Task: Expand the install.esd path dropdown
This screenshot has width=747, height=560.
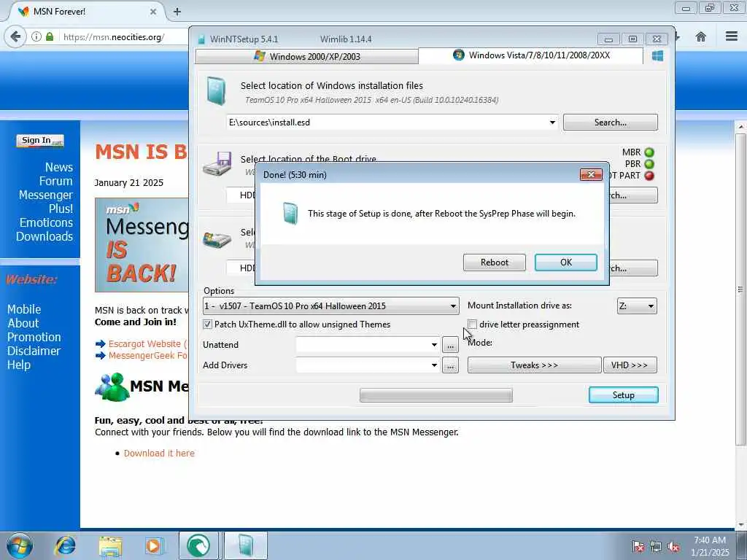Action: pyautogui.click(x=552, y=122)
